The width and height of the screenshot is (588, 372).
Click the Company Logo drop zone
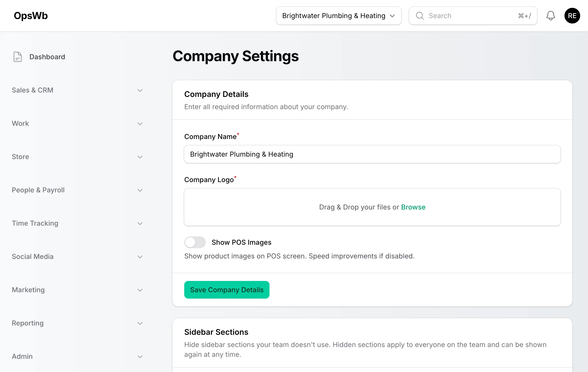click(x=372, y=207)
